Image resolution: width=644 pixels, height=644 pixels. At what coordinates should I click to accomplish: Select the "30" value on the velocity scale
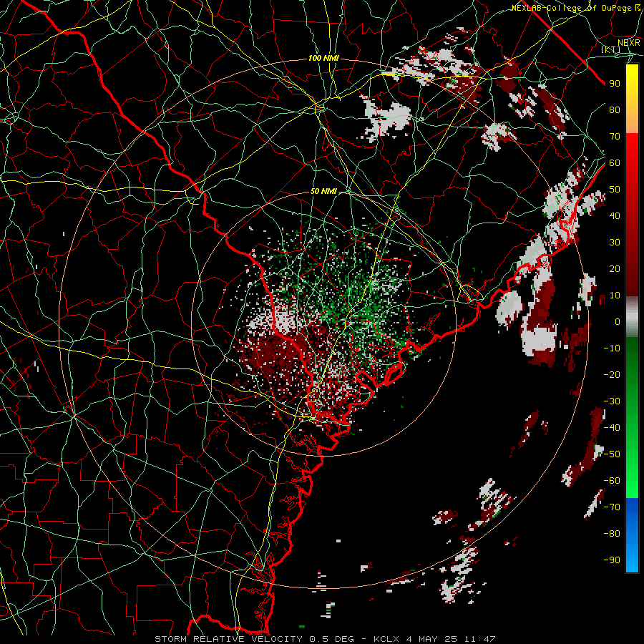pyautogui.click(x=615, y=243)
